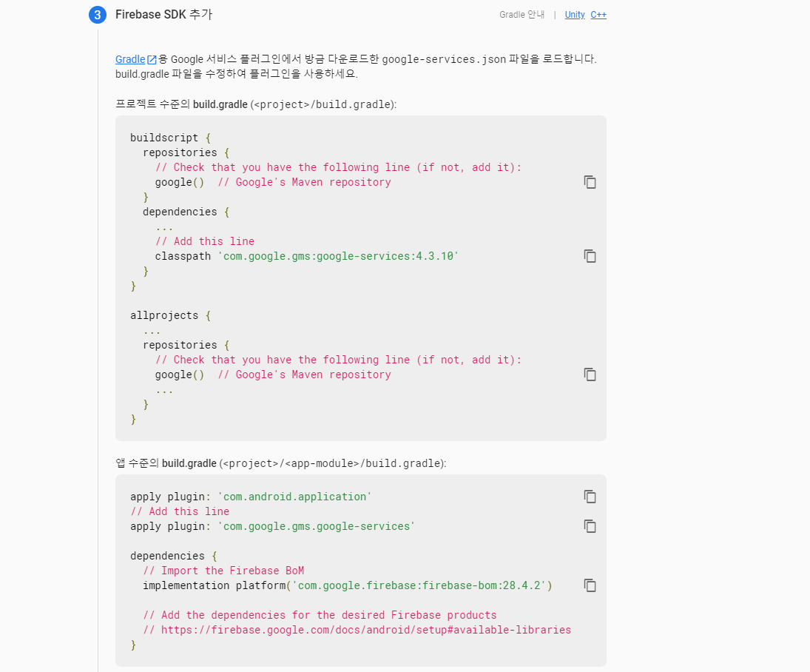Switch to C++ instructions

tap(598, 15)
